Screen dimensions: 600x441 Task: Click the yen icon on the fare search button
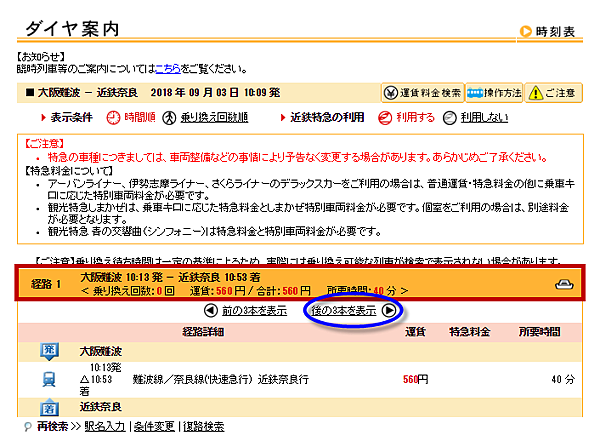pos(391,93)
